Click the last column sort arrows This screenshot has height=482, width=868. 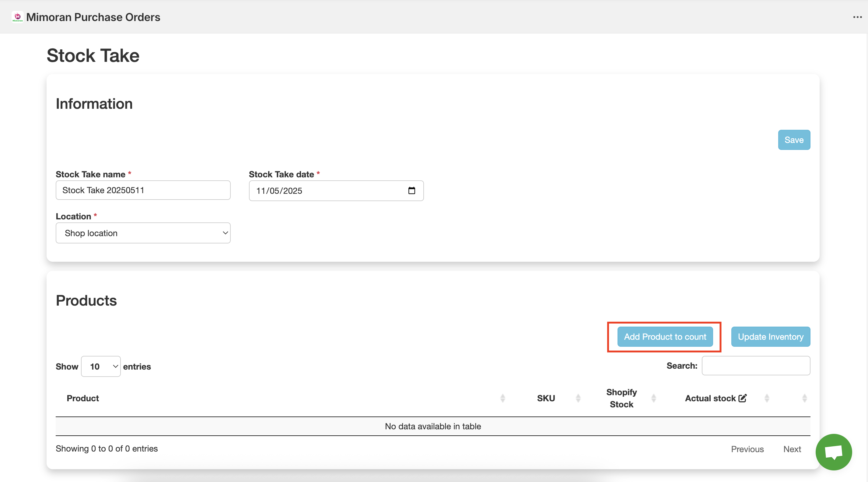click(x=804, y=398)
